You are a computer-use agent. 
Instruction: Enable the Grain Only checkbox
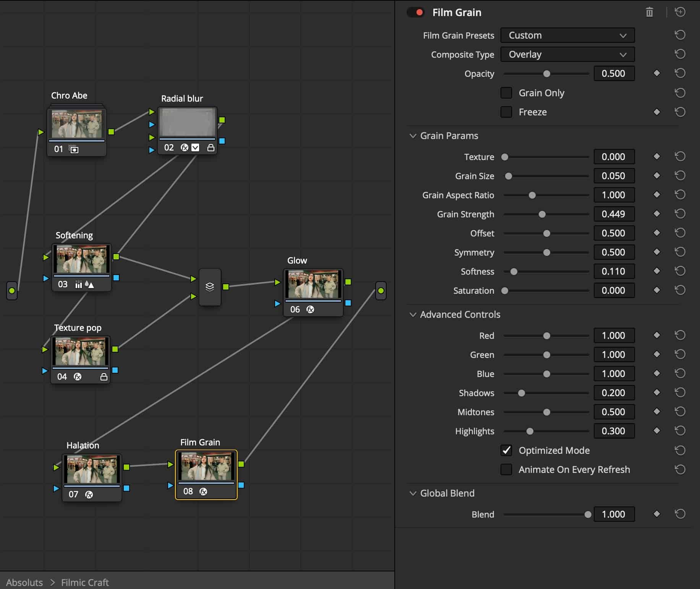click(x=506, y=93)
